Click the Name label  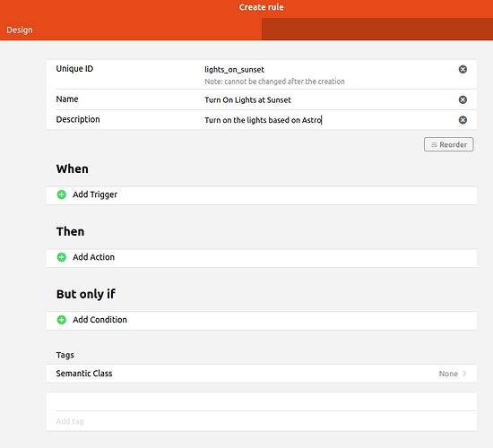click(67, 99)
